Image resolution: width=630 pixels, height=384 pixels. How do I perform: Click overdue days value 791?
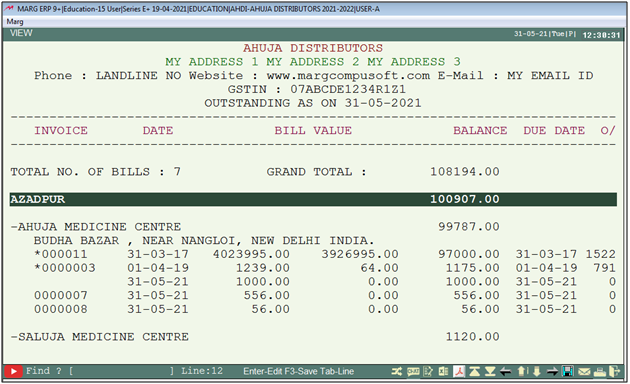click(x=605, y=268)
